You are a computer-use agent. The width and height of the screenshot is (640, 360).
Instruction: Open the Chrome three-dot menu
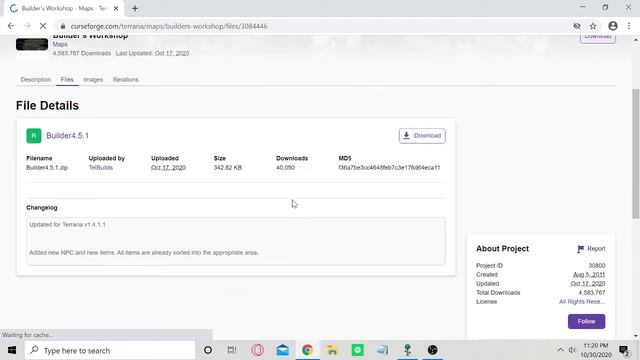(629, 26)
